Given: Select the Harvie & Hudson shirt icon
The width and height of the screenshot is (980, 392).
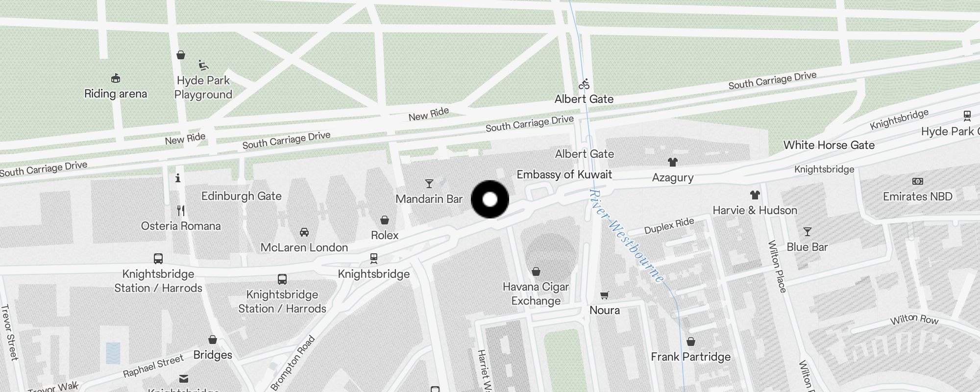Looking at the screenshot, I should [755, 195].
